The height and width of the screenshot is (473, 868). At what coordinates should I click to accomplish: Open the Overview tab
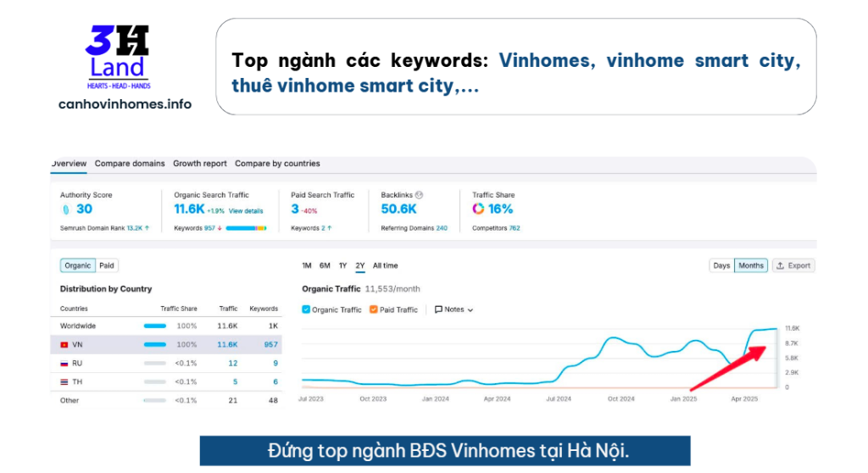tap(70, 164)
